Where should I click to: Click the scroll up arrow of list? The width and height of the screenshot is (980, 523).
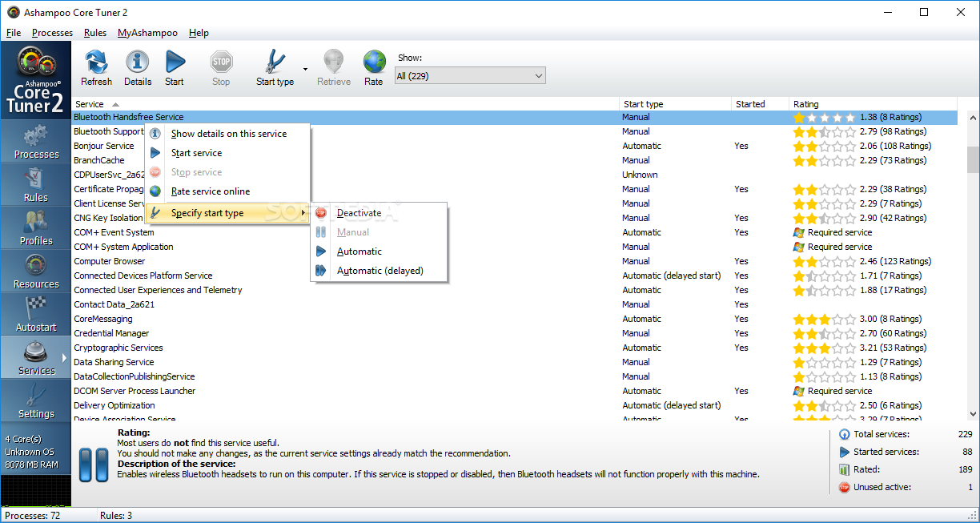(x=973, y=119)
